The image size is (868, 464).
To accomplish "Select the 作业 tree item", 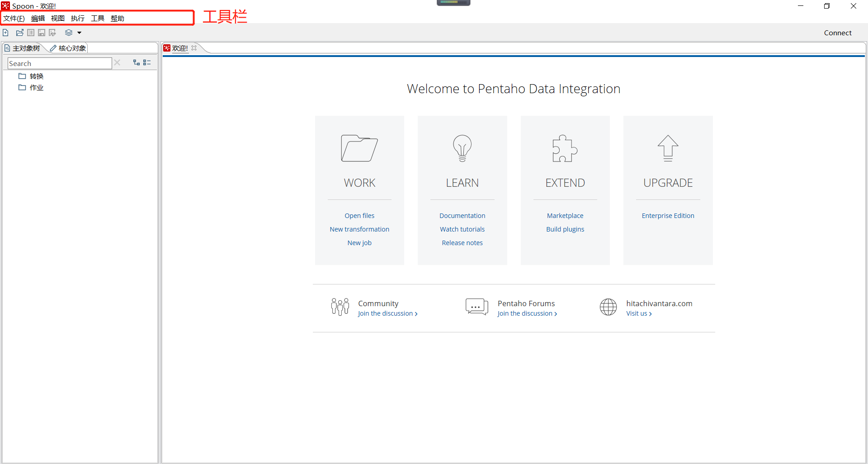I will (x=37, y=87).
